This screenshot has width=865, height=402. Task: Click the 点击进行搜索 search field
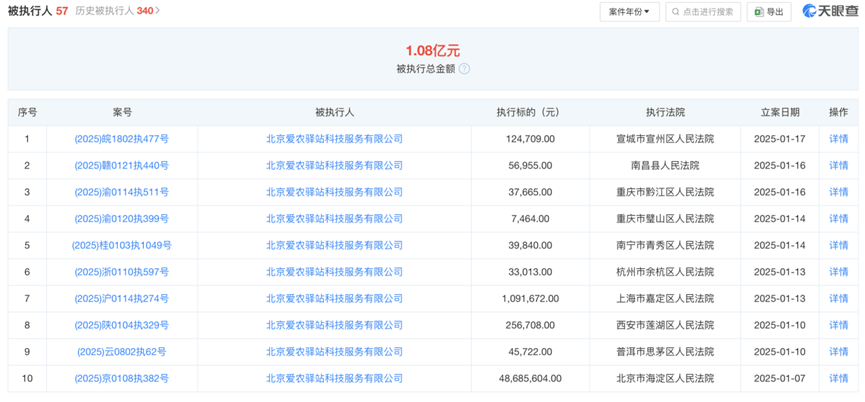703,12
